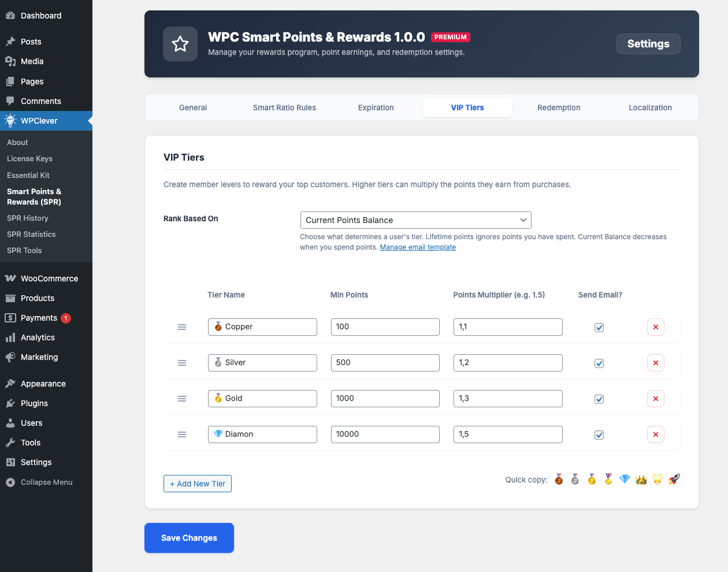Grab the Gold tier reorder handle
728x572 pixels.
click(x=182, y=399)
